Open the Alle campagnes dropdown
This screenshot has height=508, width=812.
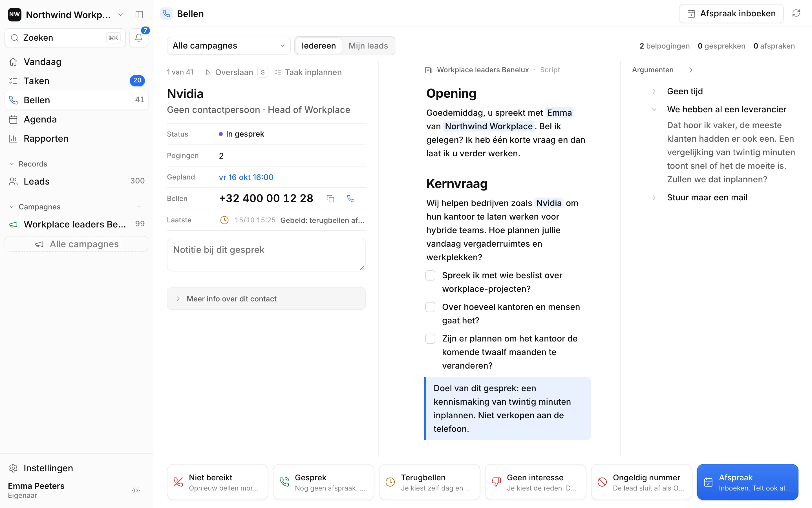coord(228,46)
